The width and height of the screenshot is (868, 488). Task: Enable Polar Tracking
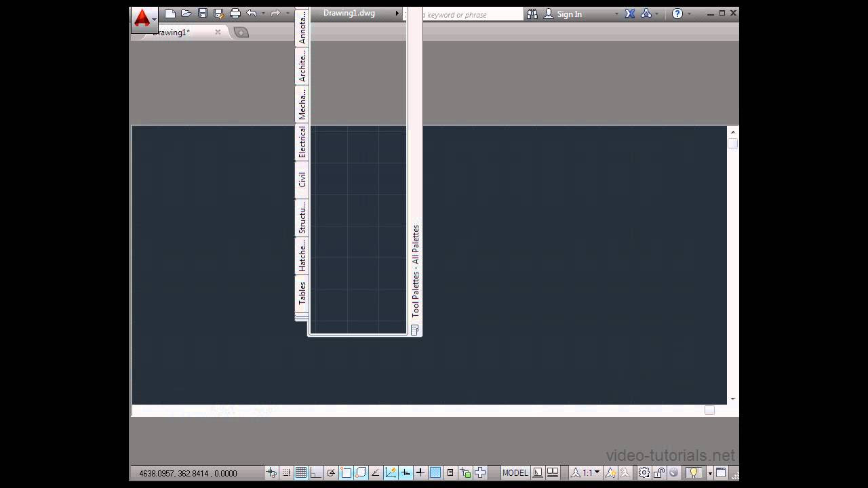pyautogui.click(x=331, y=473)
